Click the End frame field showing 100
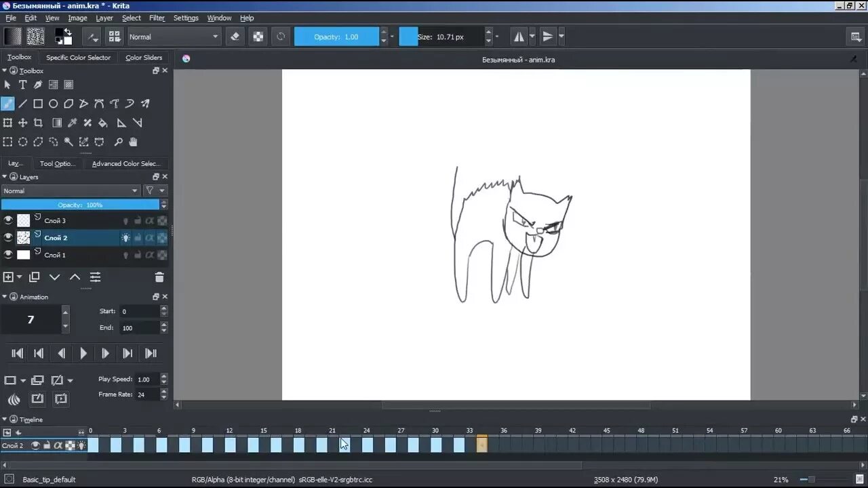 139,328
